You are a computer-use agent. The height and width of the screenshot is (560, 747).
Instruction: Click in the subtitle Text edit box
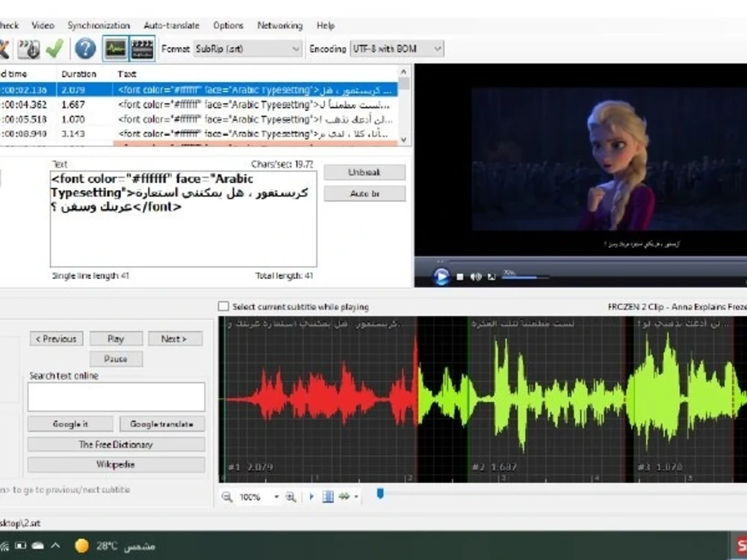pos(184,219)
